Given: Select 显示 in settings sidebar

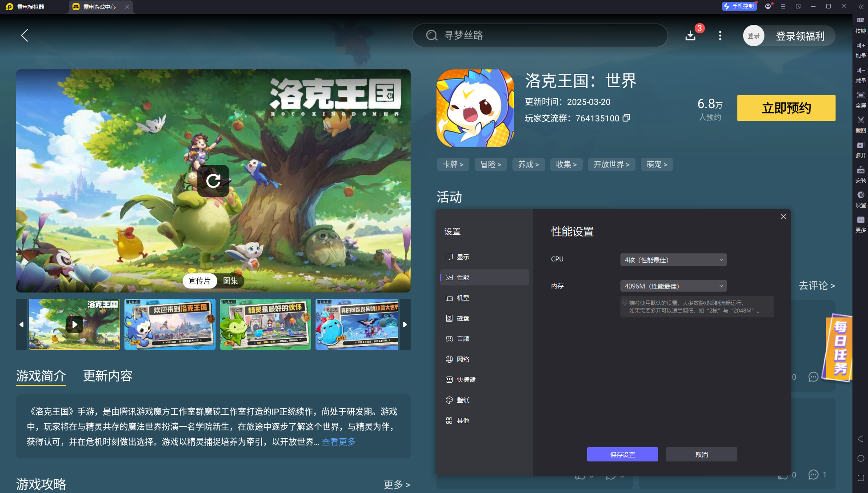Looking at the screenshot, I should (484, 257).
